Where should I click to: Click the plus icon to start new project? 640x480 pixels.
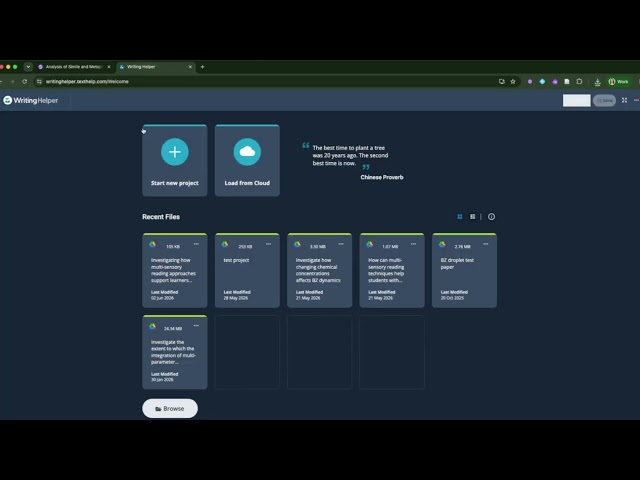(175, 152)
